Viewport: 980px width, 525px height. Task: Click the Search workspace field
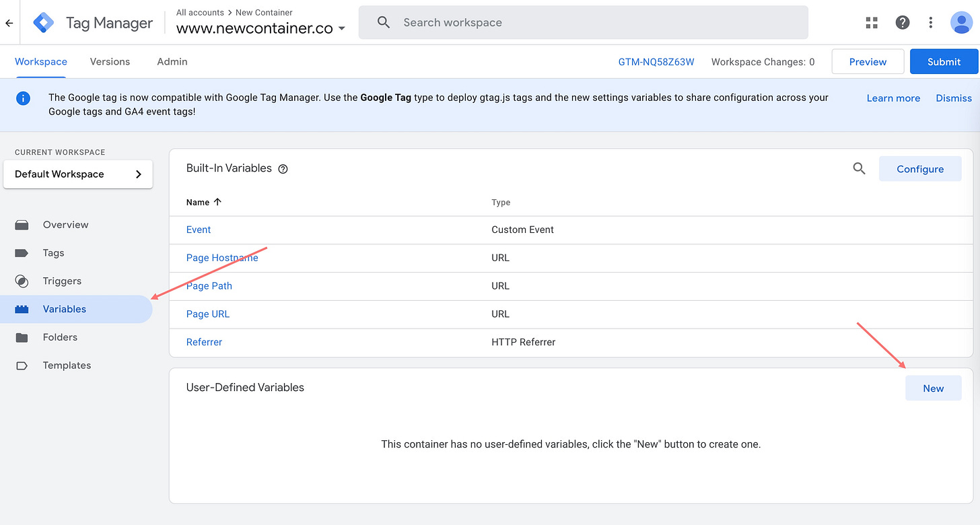(584, 23)
